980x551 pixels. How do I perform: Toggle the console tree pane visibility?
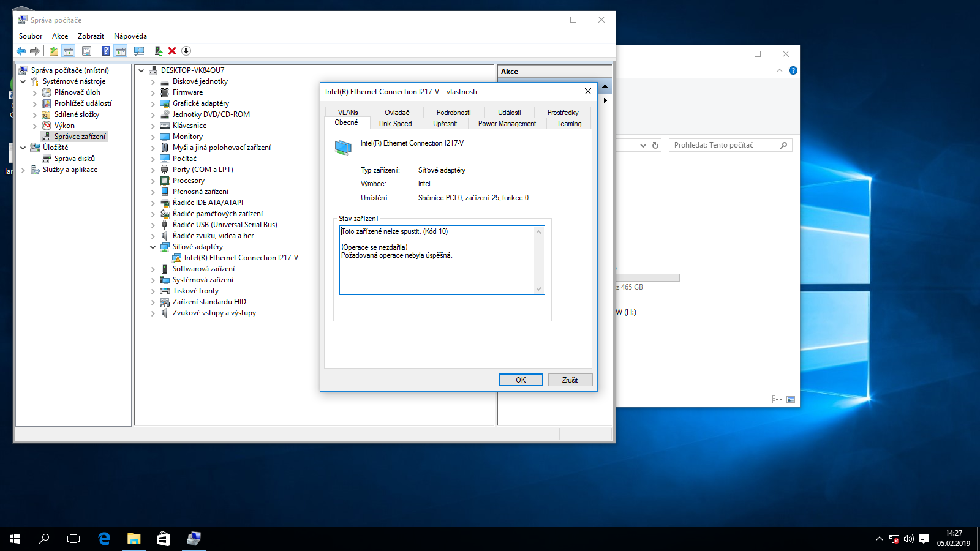pos(69,51)
